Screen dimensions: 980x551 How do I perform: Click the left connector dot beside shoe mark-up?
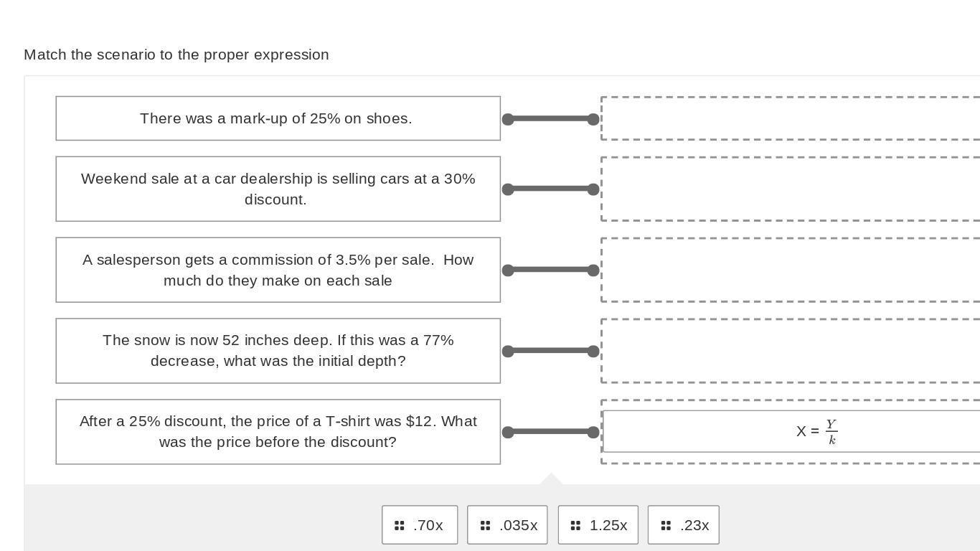point(508,119)
